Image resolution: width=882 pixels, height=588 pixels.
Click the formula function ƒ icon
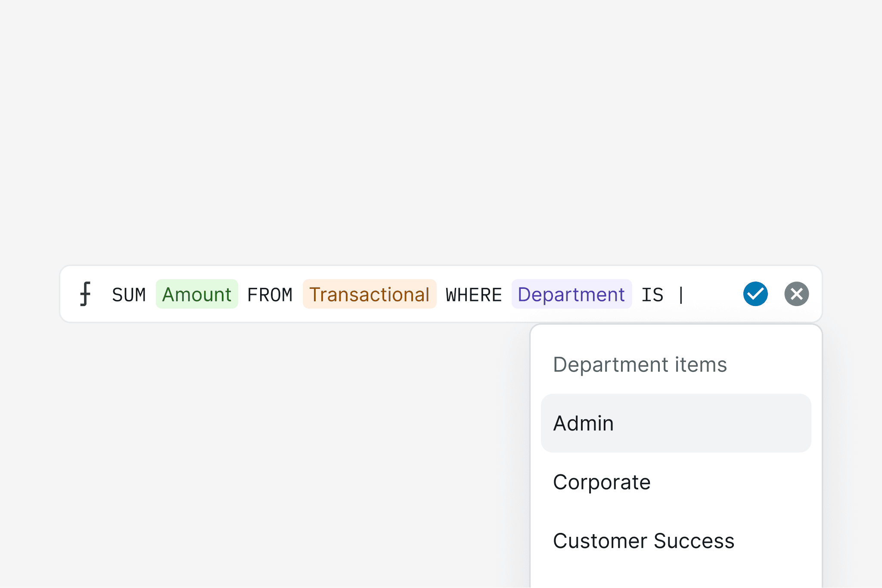pos(85,294)
